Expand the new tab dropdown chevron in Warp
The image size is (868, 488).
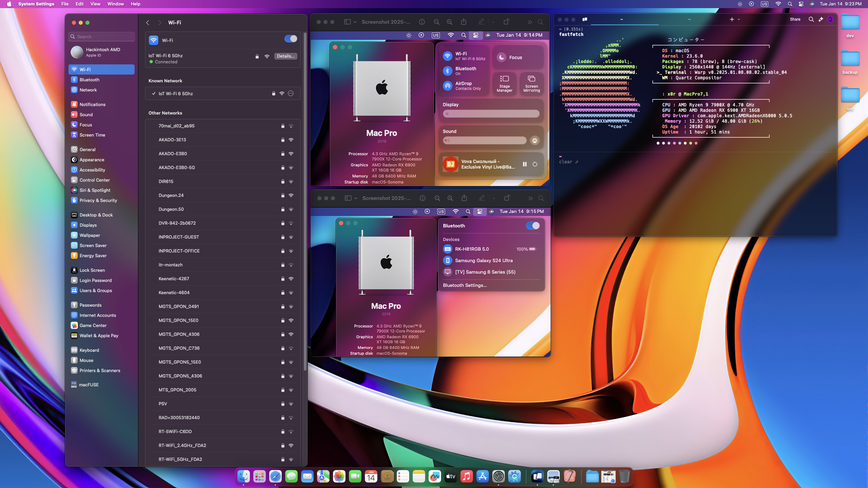point(739,19)
